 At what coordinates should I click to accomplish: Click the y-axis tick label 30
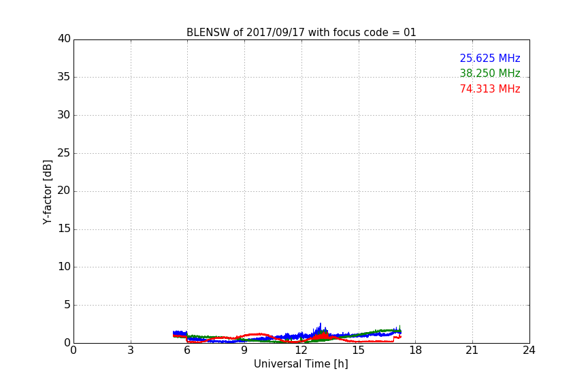(x=64, y=115)
